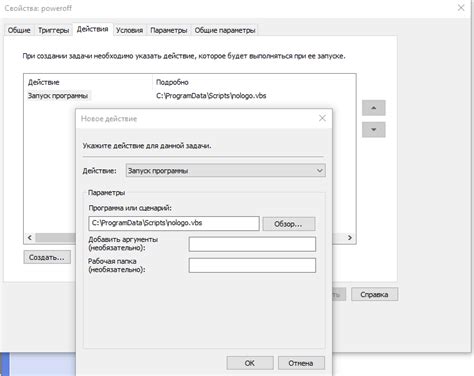Select the Действия tab
This screenshot has width=474, height=376.
pyautogui.click(x=93, y=29)
